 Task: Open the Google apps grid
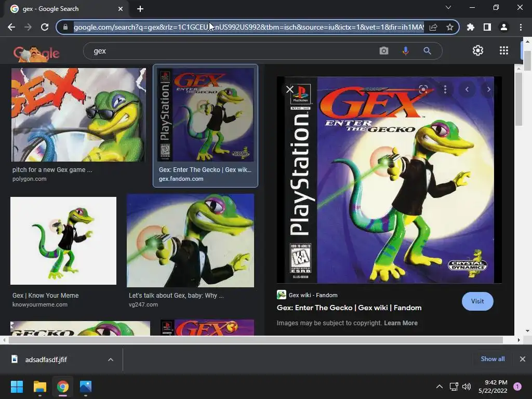(x=504, y=50)
